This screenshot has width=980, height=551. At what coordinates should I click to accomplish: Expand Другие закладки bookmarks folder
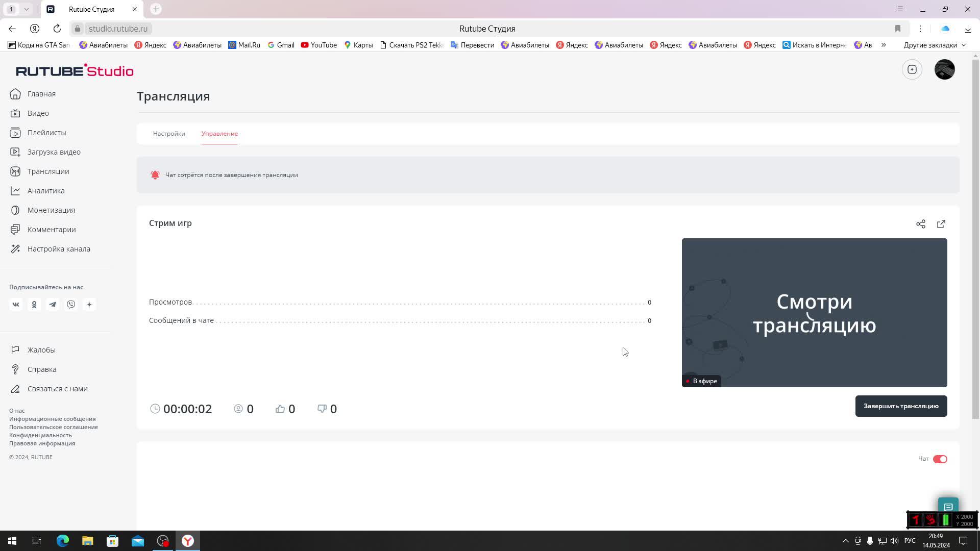point(935,45)
